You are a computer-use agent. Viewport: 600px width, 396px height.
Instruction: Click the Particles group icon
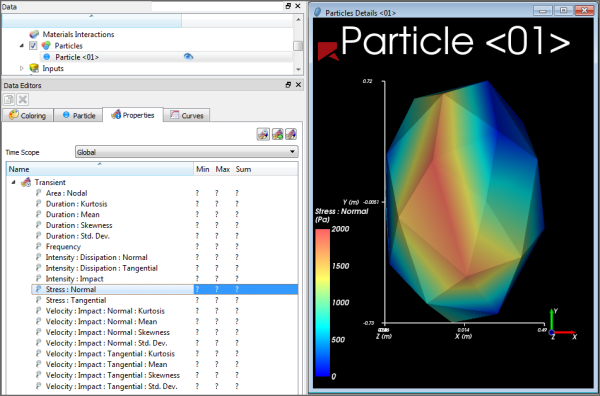(x=46, y=46)
